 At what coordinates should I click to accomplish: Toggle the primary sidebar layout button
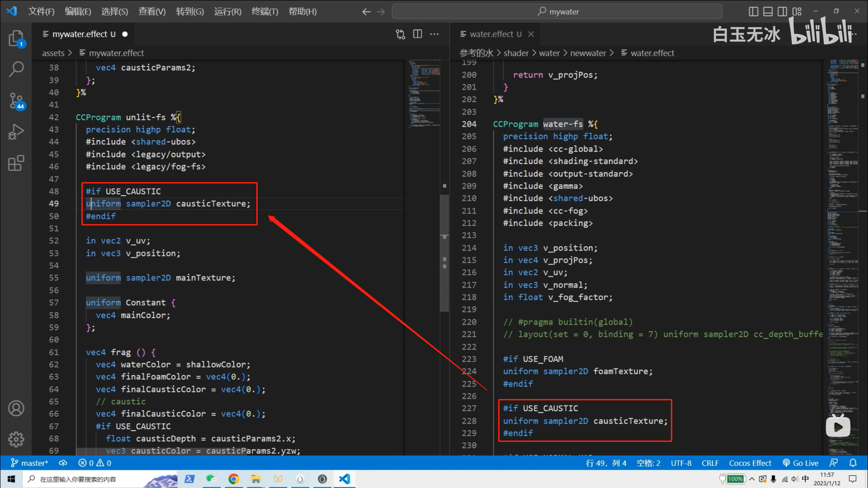[x=753, y=11]
